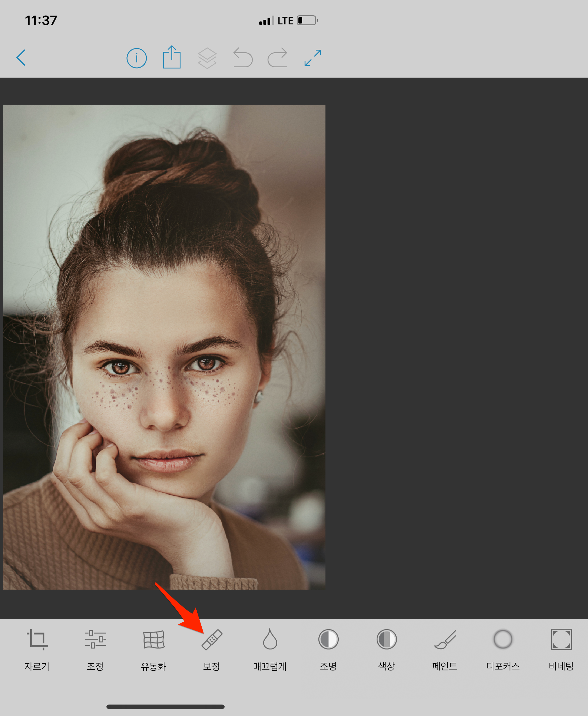Expand to fullscreen view
588x716 pixels.
[x=313, y=58]
